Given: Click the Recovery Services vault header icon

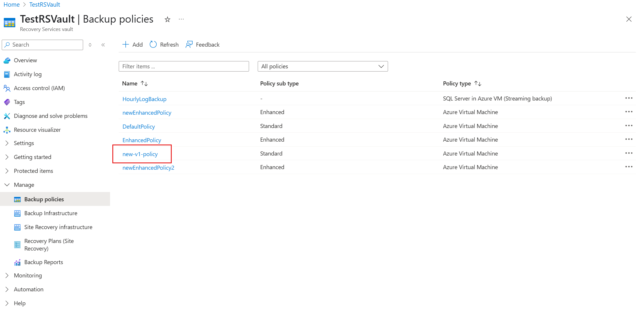Looking at the screenshot, I should tap(10, 23).
